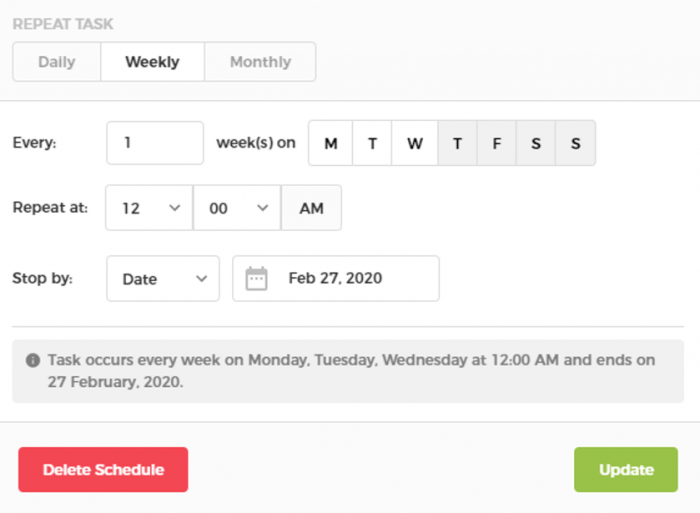Select the Monthly repeat tab
Screen dimensions: 700x513
260,62
